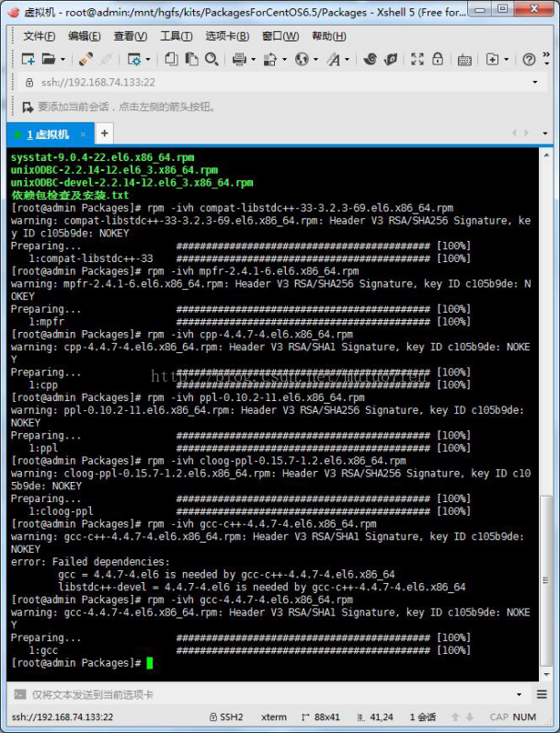This screenshot has height=733, width=560.
Task: Open session Properties gear icon
Action: (x=134, y=60)
